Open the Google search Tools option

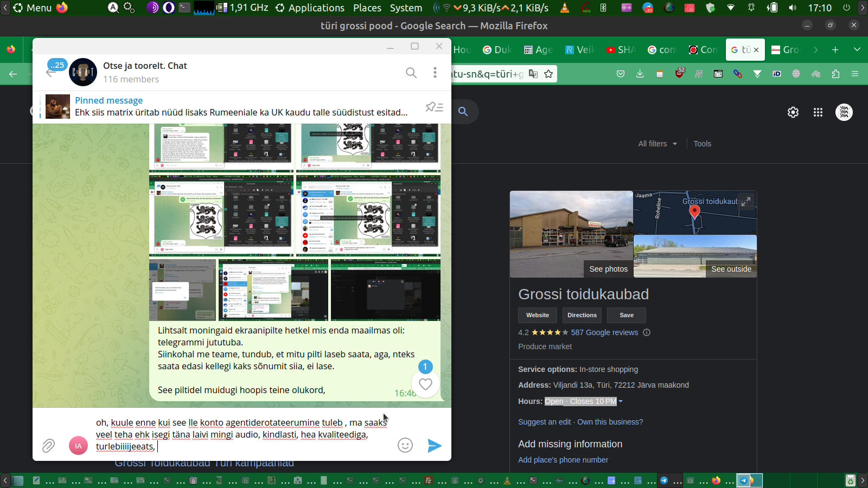pos(702,144)
